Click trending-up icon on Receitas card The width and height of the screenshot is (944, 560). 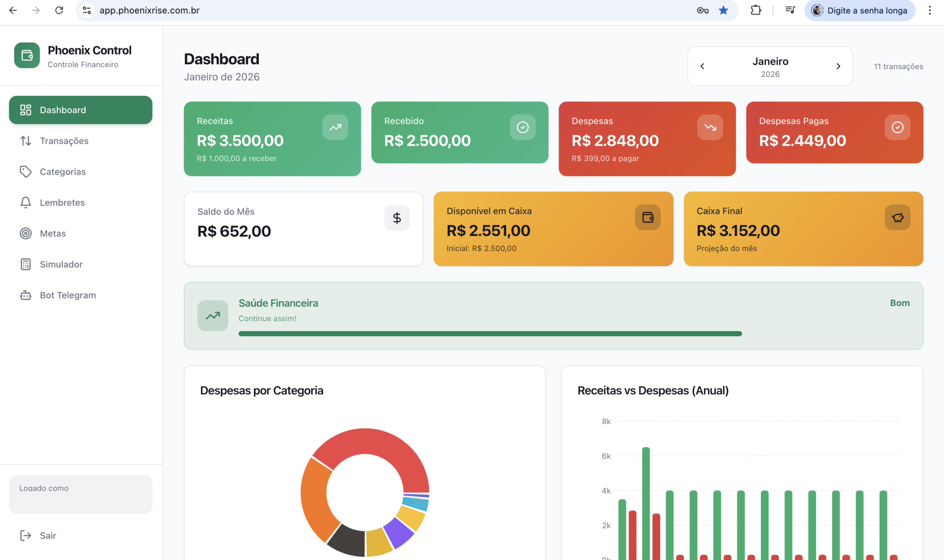coord(335,128)
